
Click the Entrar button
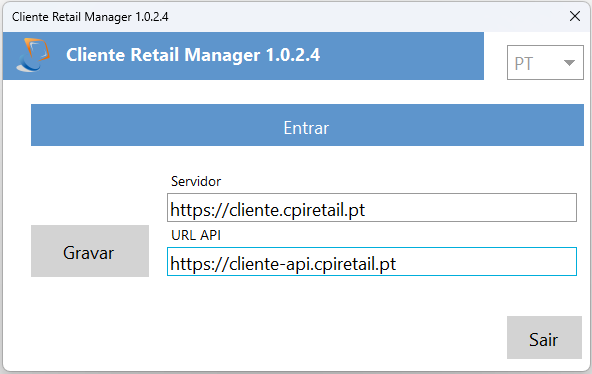point(307,125)
